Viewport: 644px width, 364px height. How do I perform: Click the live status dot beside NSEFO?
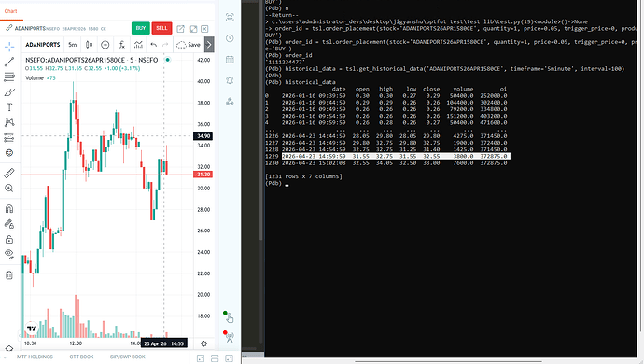pyautogui.click(x=167, y=60)
